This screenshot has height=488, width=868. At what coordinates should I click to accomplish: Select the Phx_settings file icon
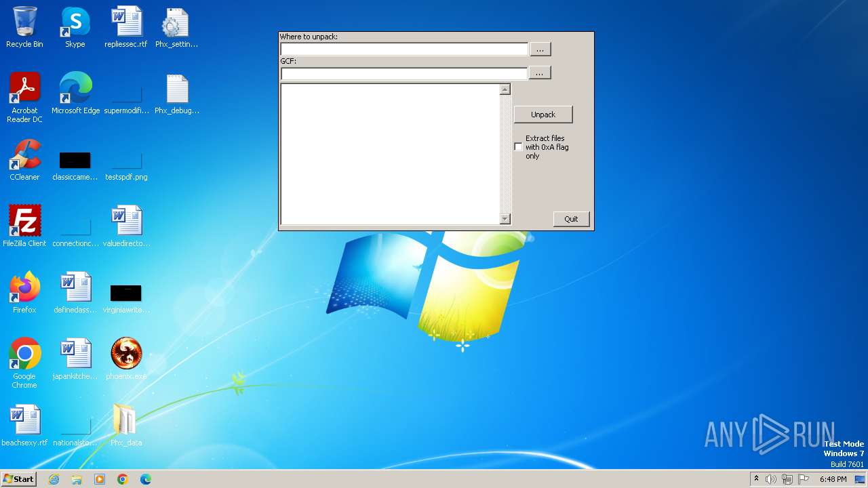tap(176, 27)
